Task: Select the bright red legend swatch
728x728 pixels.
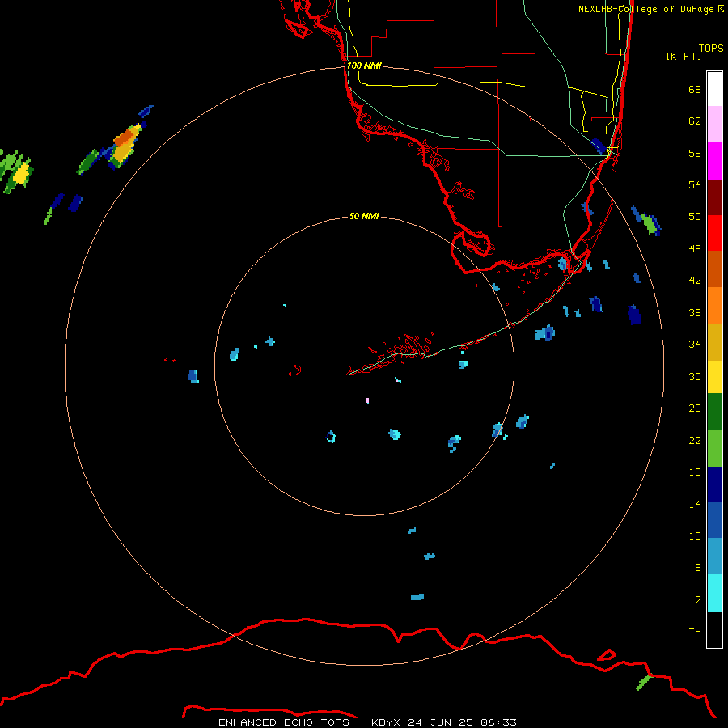Action: point(714,233)
